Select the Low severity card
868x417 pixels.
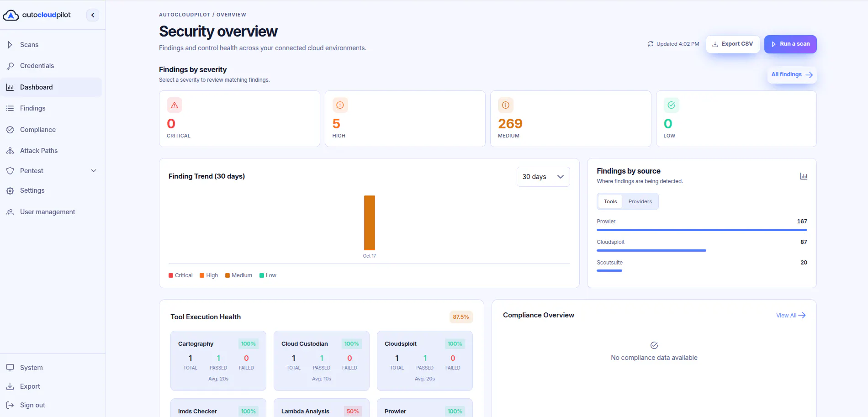pyautogui.click(x=736, y=119)
